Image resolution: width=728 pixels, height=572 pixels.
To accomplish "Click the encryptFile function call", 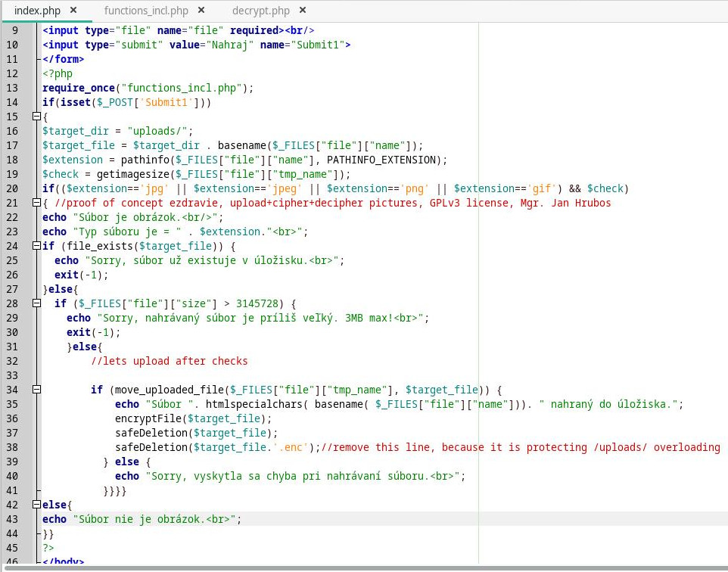I will click(148, 418).
